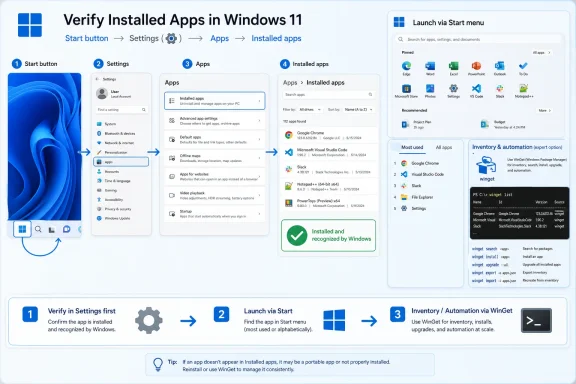Select Accounts in Settings sidebar
The height and width of the screenshot is (384, 576).
click(x=121, y=172)
